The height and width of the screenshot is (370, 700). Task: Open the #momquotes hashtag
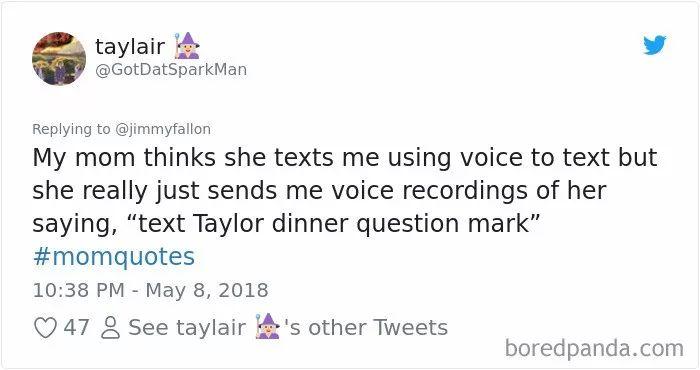tap(114, 257)
